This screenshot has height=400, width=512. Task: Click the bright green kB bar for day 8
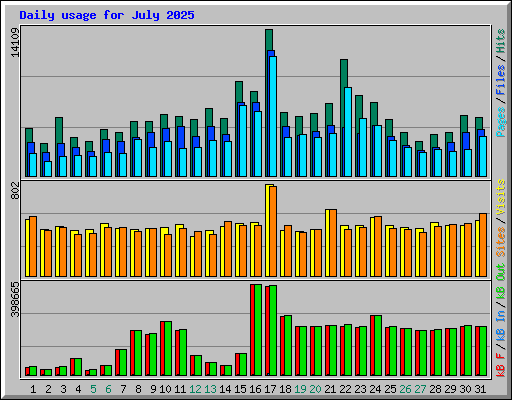click(138, 353)
